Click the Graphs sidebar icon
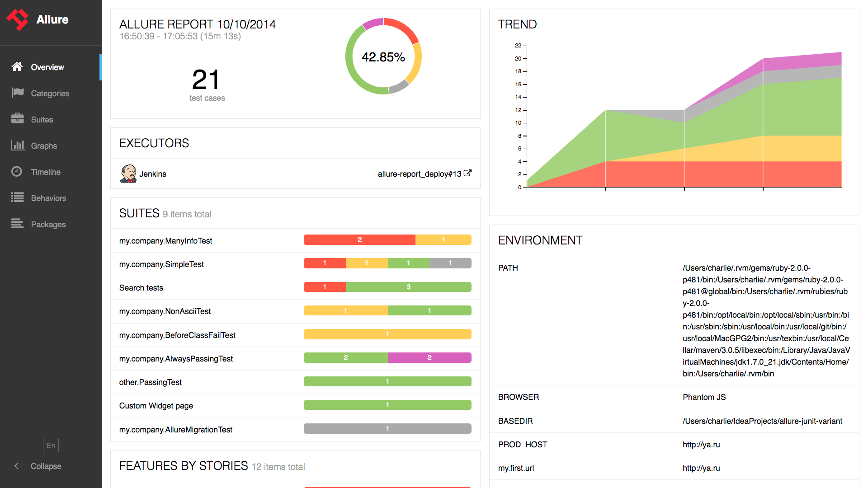The width and height of the screenshot is (868, 488). click(17, 146)
